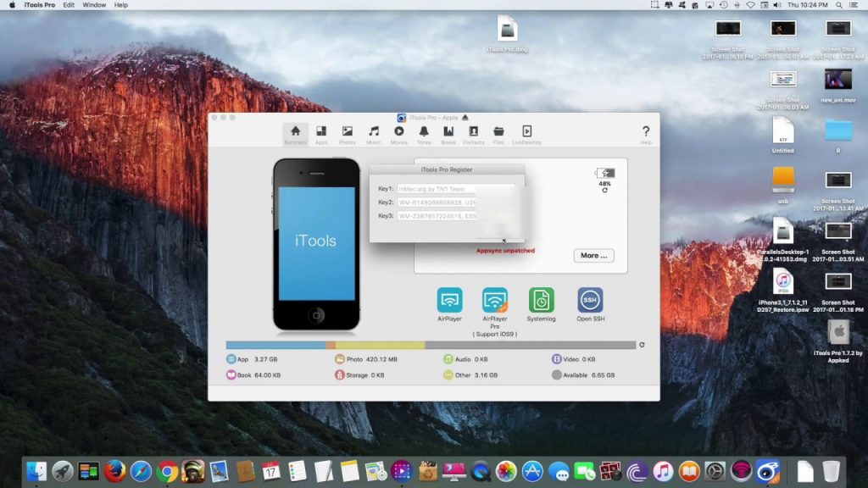Refresh the battery status indicator
Viewport: 868px width, 488px height.
point(604,191)
